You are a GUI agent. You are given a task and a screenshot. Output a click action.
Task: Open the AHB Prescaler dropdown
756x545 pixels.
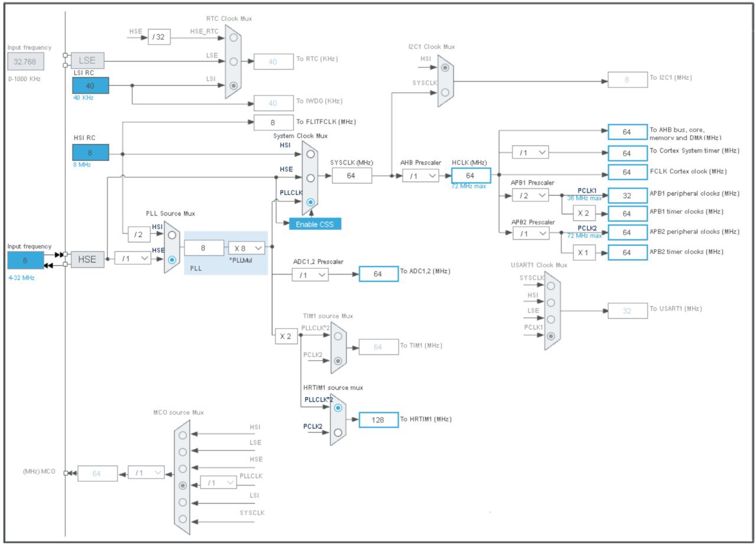(421, 176)
